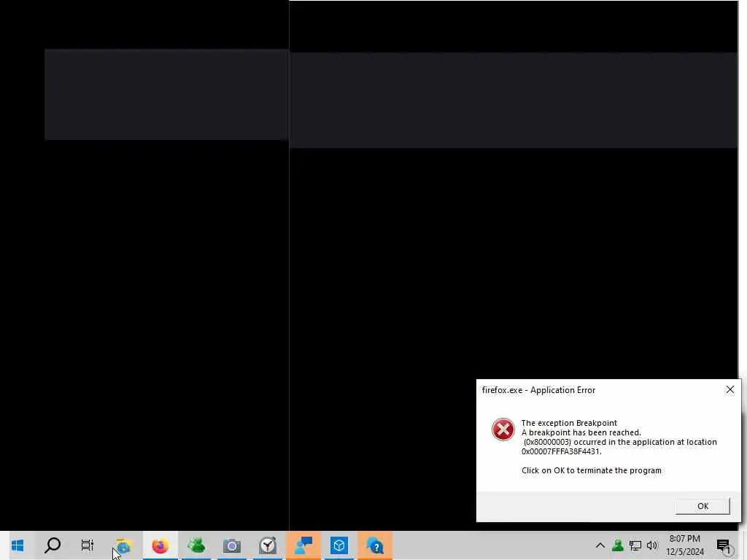This screenshot has width=747, height=560.
Task: Open the flashing Get Help taskbar icon
Action: pos(375,545)
